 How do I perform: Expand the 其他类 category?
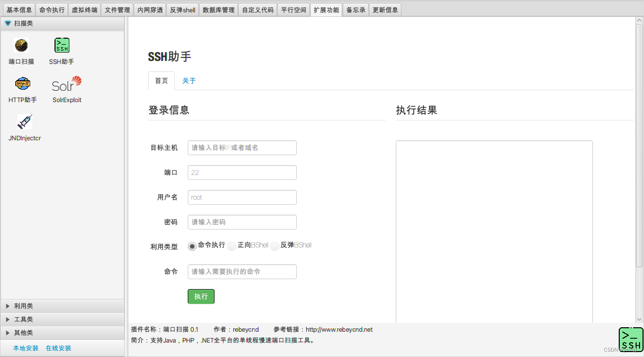(x=62, y=333)
